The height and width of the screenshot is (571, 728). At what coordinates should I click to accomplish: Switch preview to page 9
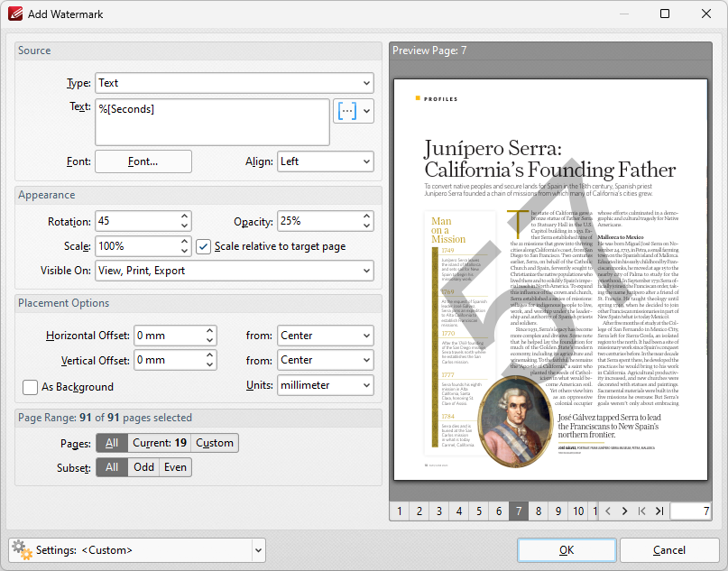(558, 511)
